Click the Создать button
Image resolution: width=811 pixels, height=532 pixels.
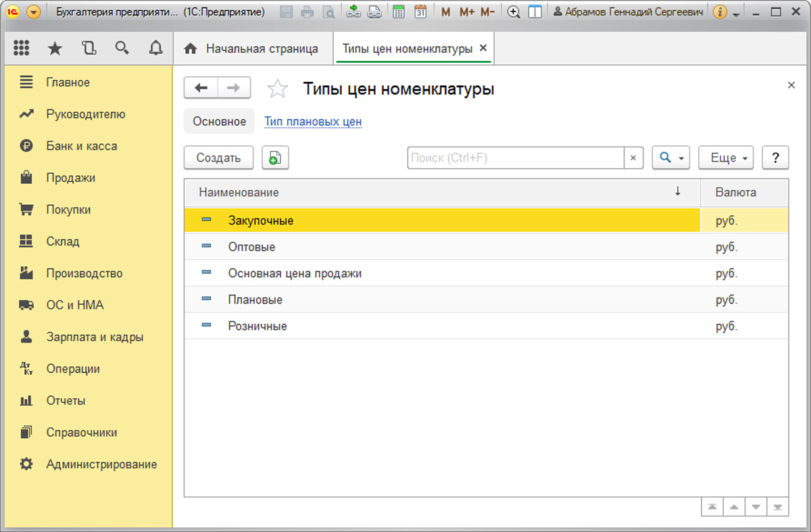click(x=218, y=158)
